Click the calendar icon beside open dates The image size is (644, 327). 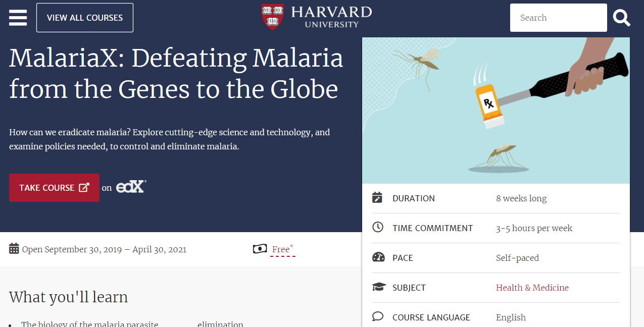pyautogui.click(x=14, y=249)
